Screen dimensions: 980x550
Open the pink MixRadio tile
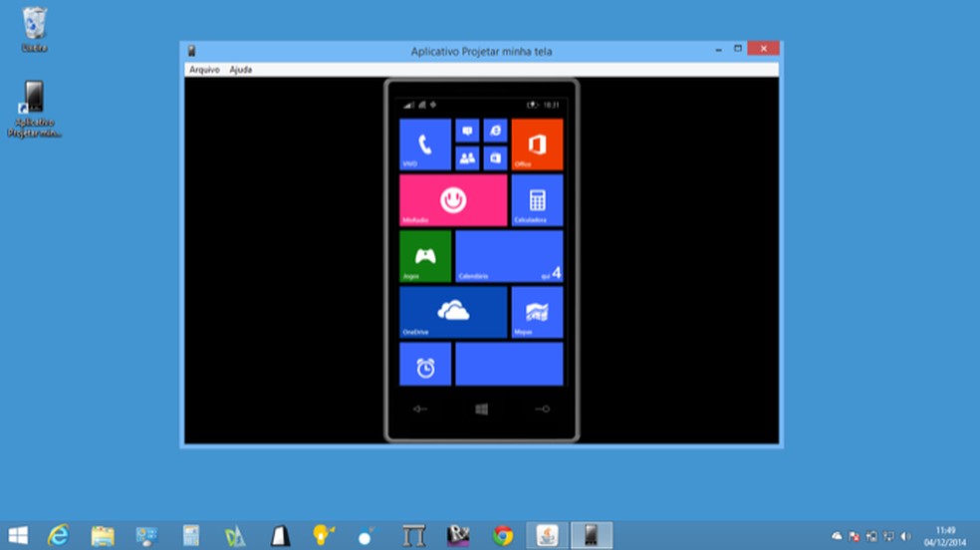(453, 200)
